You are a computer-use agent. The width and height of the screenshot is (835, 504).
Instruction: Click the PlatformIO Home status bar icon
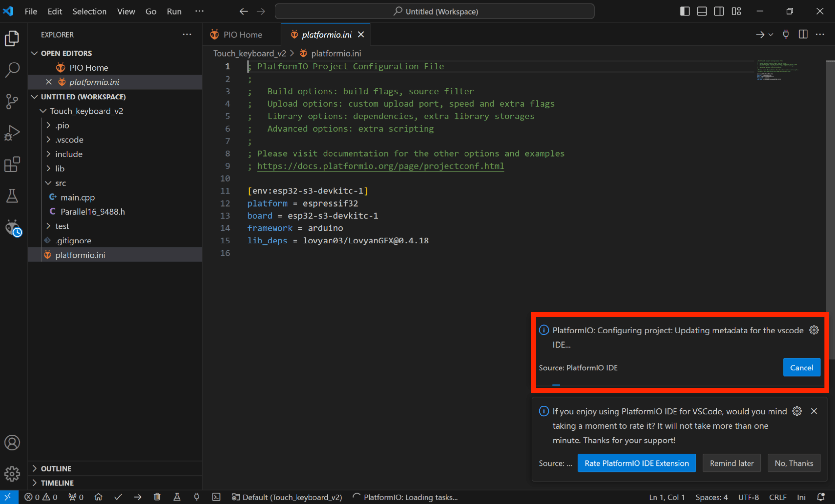pyautogui.click(x=98, y=497)
